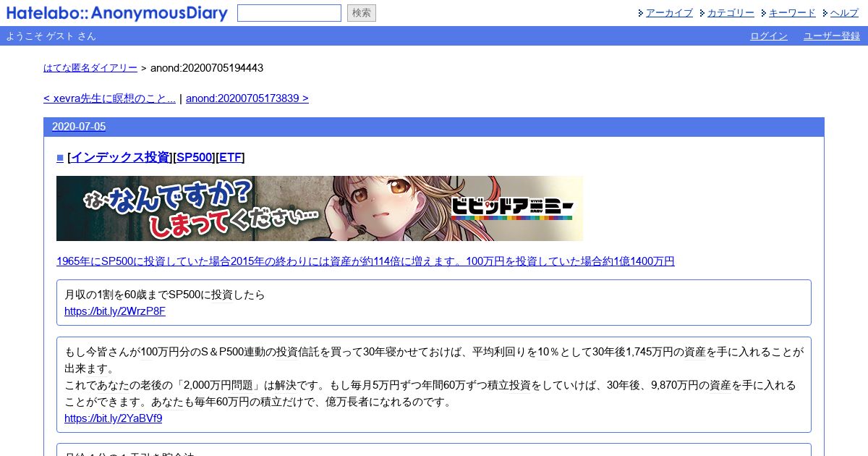The height and width of the screenshot is (456, 868).
Task: Click the Hatelabo AnonymousDiary logo
Action: pyautogui.click(x=116, y=13)
